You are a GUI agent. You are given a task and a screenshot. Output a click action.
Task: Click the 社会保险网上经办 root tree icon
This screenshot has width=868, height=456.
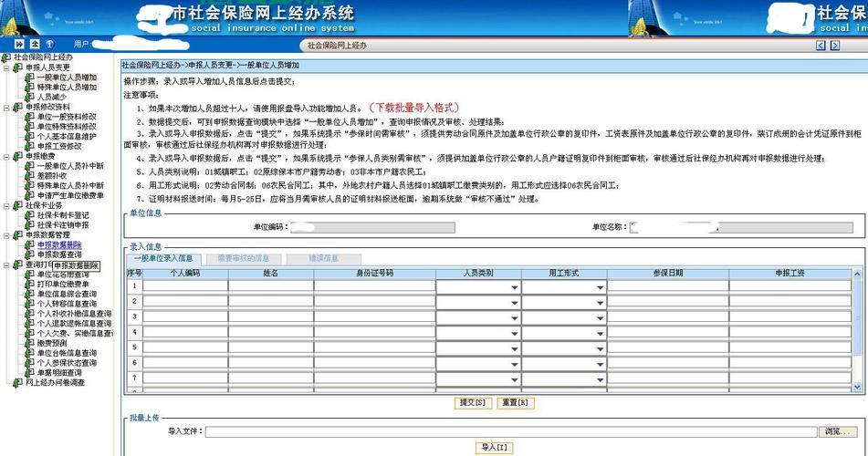tap(6, 57)
